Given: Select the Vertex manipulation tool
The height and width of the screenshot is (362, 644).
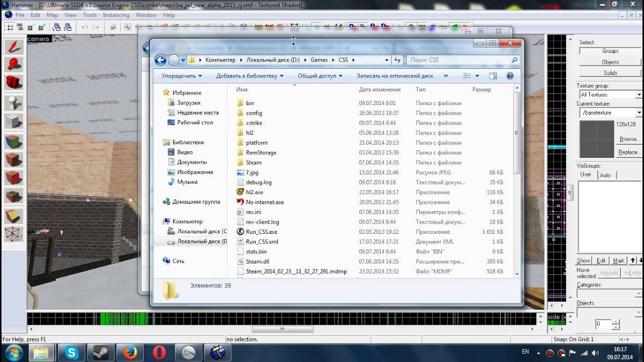Looking at the screenshot, I should (x=14, y=235).
